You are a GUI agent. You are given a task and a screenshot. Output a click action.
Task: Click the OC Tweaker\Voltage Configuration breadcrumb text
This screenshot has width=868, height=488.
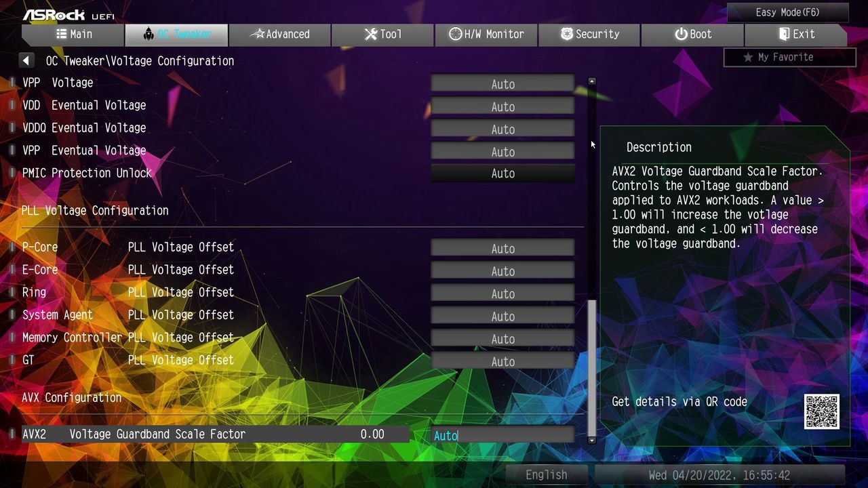(140, 61)
